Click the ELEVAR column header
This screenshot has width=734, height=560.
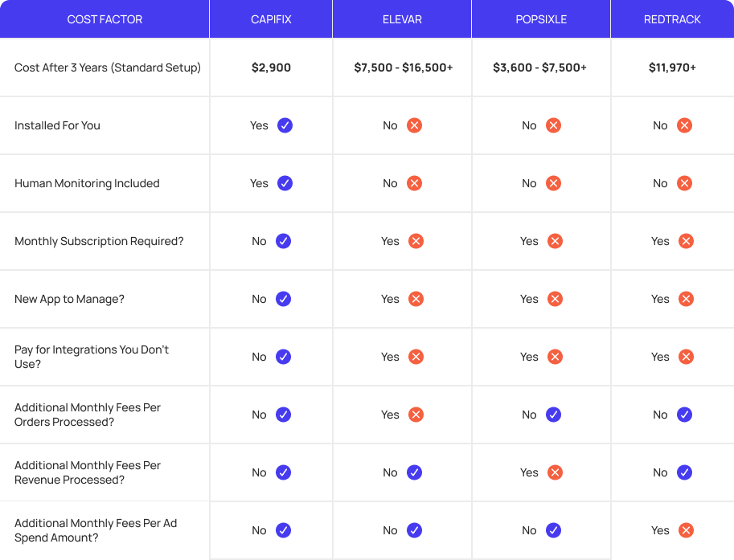[x=402, y=19]
